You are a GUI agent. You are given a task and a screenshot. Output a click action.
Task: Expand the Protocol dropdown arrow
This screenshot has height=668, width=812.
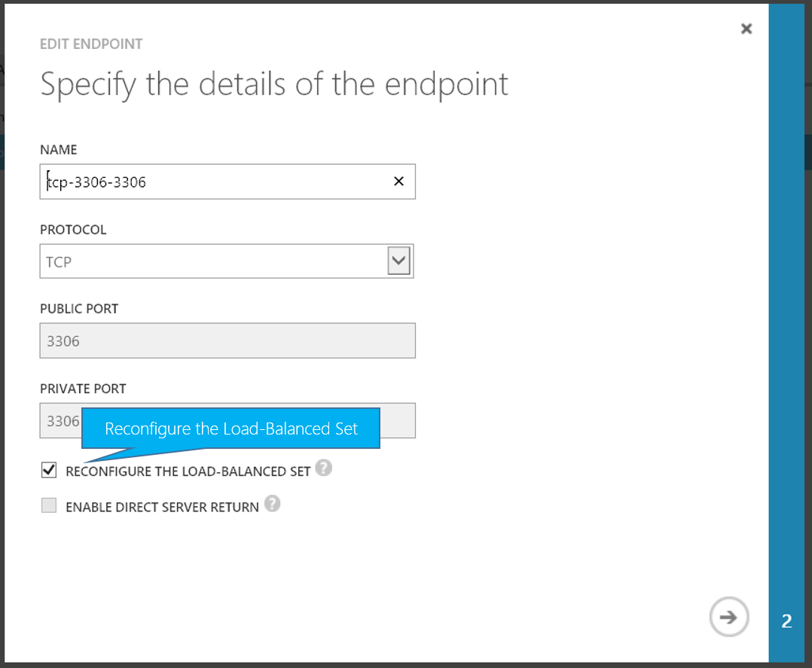[x=398, y=261]
